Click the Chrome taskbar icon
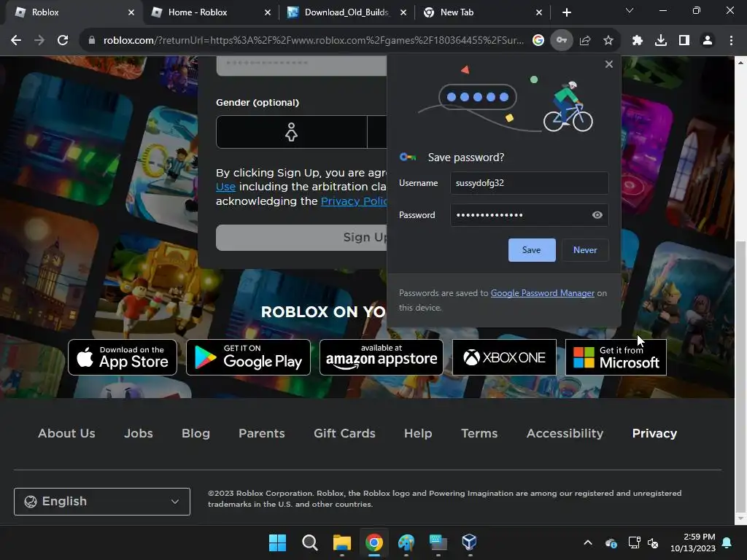This screenshot has height=560, width=747. [x=374, y=542]
